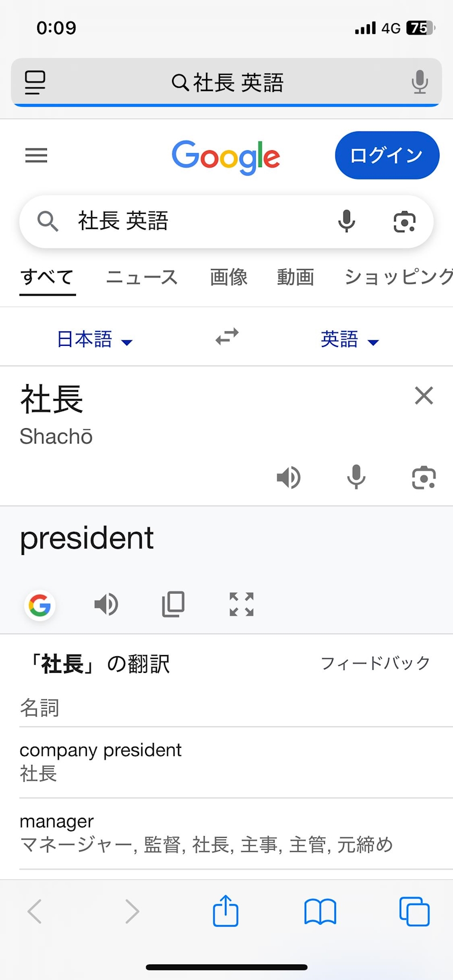Open the 英語 target language dropdown
This screenshot has width=453, height=980.
(x=349, y=339)
